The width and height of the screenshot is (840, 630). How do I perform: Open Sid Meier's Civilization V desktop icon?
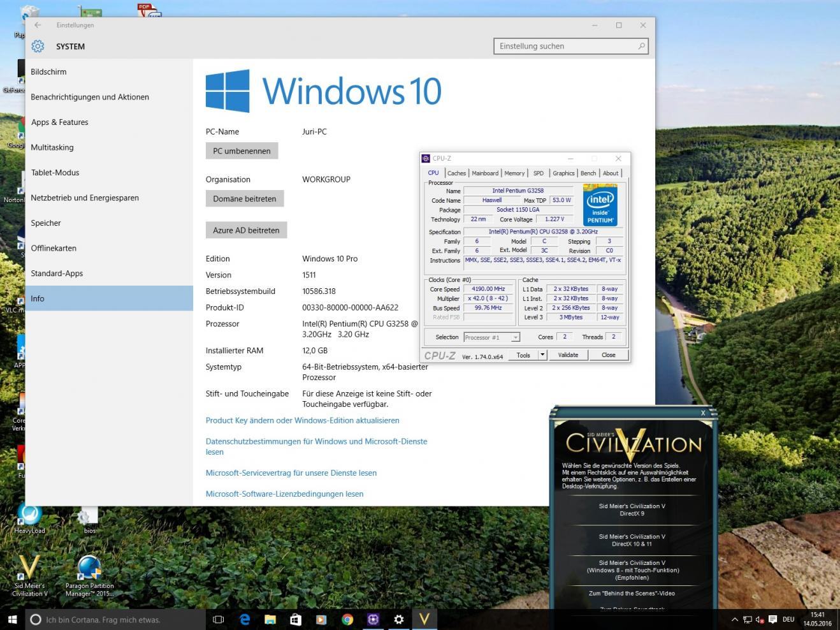(29, 576)
